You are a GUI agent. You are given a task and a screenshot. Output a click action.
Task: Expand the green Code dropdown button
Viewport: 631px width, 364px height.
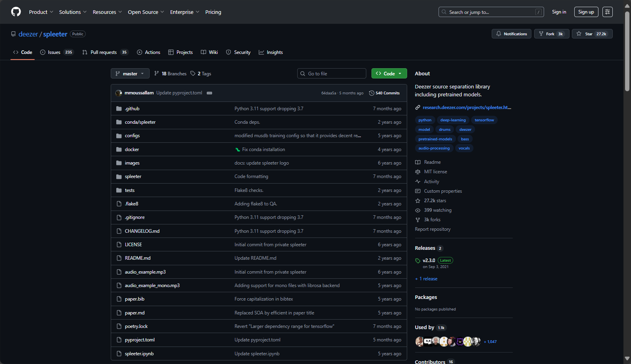click(389, 73)
